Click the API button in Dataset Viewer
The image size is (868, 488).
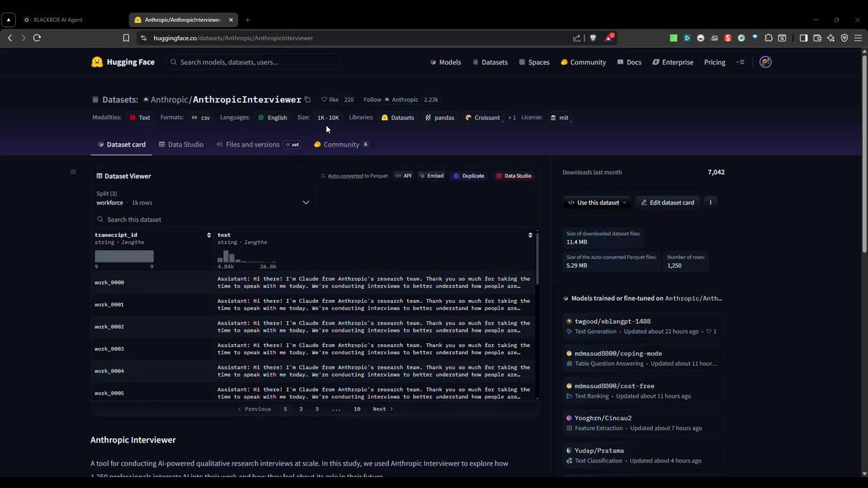coord(404,176)
